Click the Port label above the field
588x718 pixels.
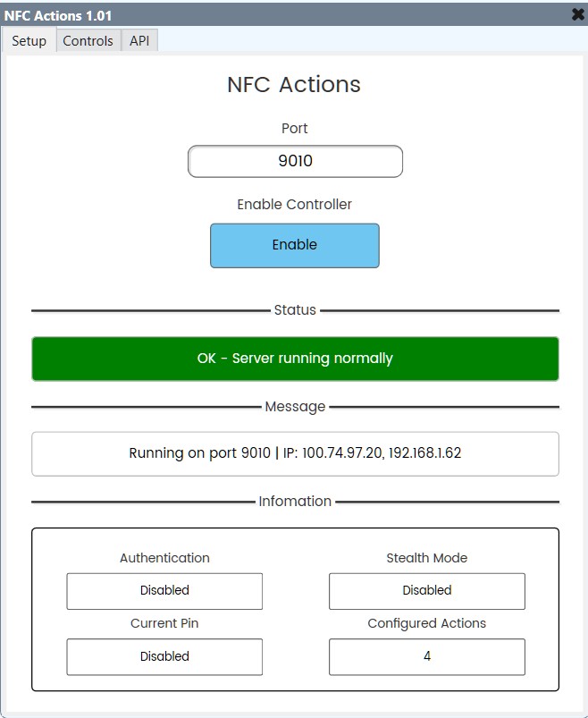point(294,128)
